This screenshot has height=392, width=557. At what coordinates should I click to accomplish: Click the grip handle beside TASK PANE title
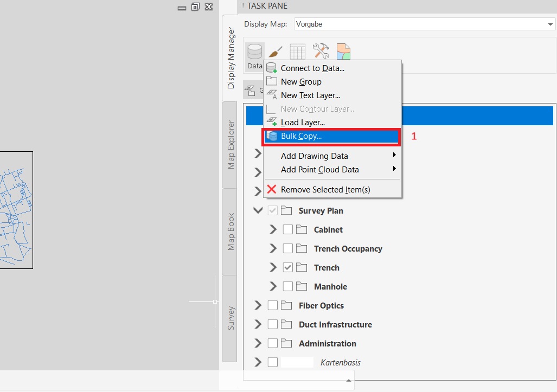[x=242, y=6]
